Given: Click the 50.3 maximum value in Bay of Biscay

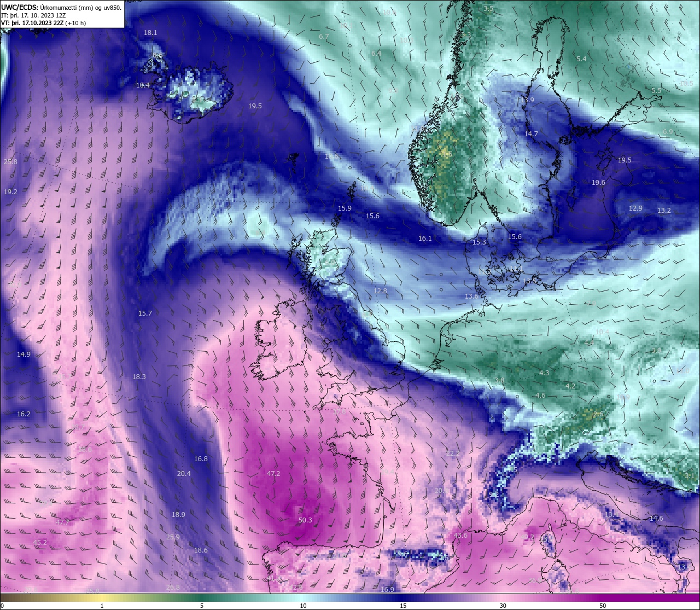Looking at the screenshot, I should coord(305,520).
